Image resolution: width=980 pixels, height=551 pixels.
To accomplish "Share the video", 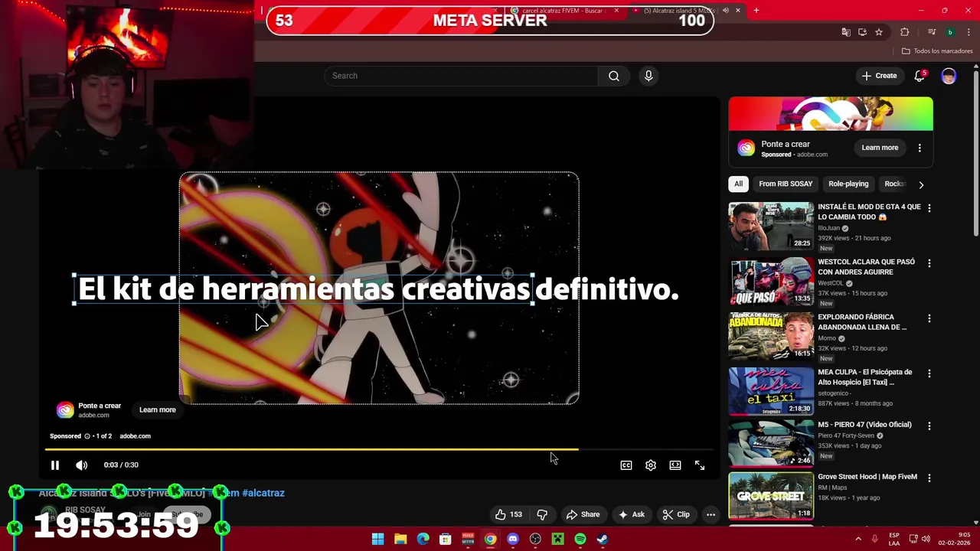I will click(583, 514).
